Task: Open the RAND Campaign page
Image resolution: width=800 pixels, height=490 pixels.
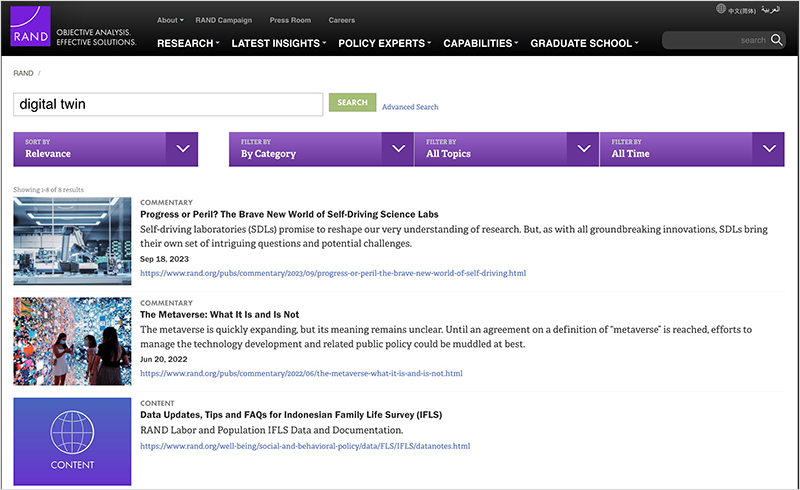Action: click(223, 20)
